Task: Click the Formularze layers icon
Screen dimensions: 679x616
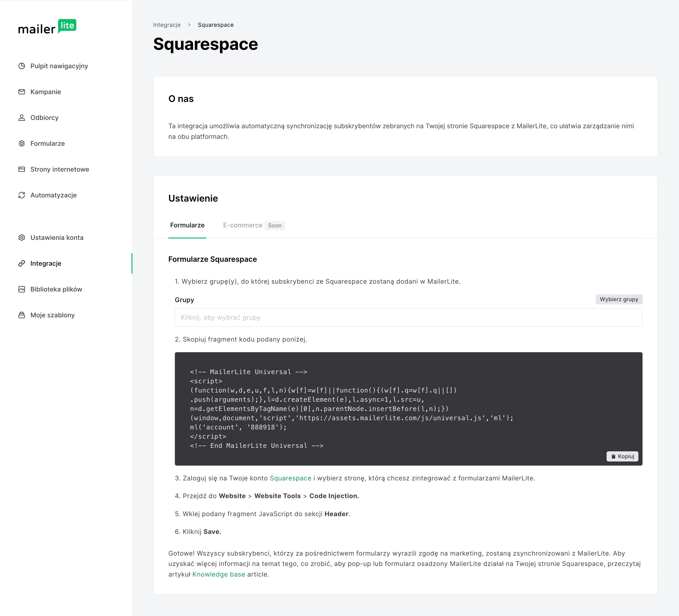Action: 21,143
